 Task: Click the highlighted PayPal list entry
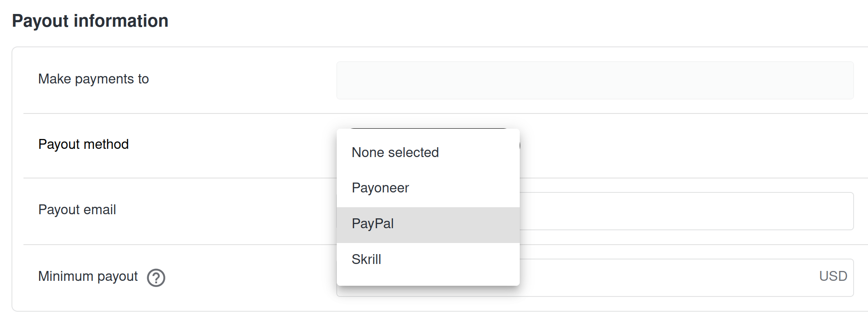428,224
